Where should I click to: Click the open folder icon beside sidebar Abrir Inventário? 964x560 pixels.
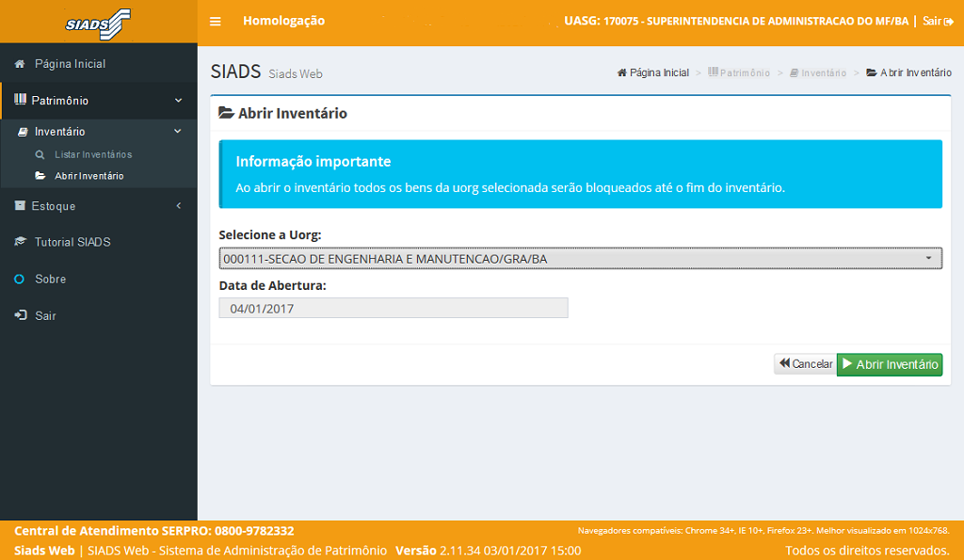coord(40,176)
